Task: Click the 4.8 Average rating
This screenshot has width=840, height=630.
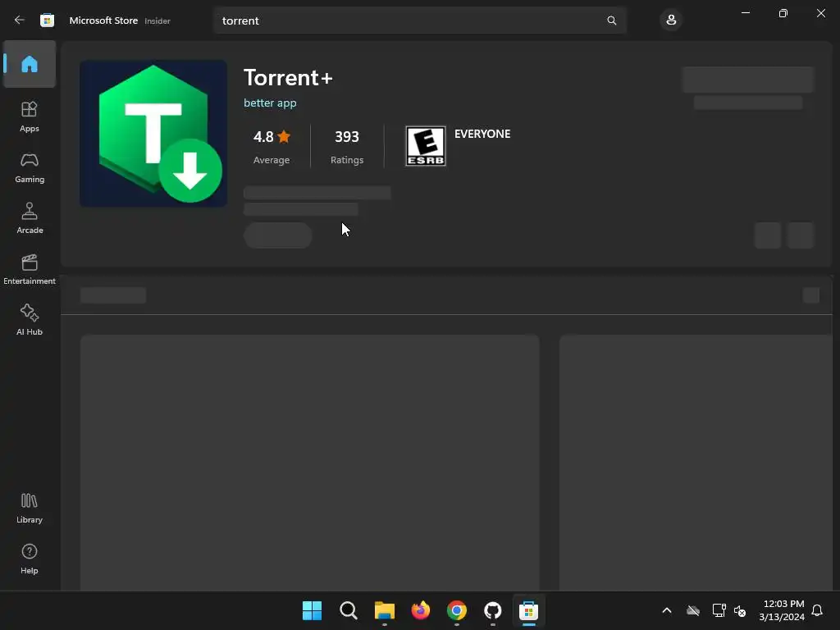Action: (272, 147)
